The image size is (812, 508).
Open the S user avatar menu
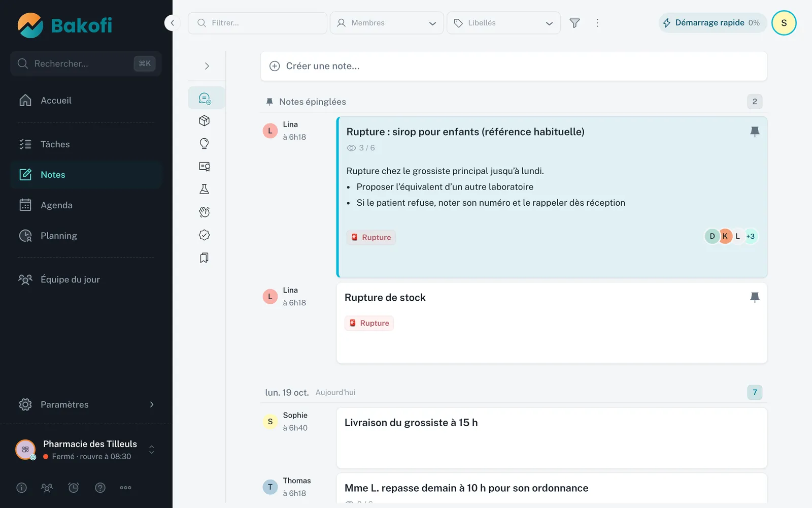(x=784, y=23)
